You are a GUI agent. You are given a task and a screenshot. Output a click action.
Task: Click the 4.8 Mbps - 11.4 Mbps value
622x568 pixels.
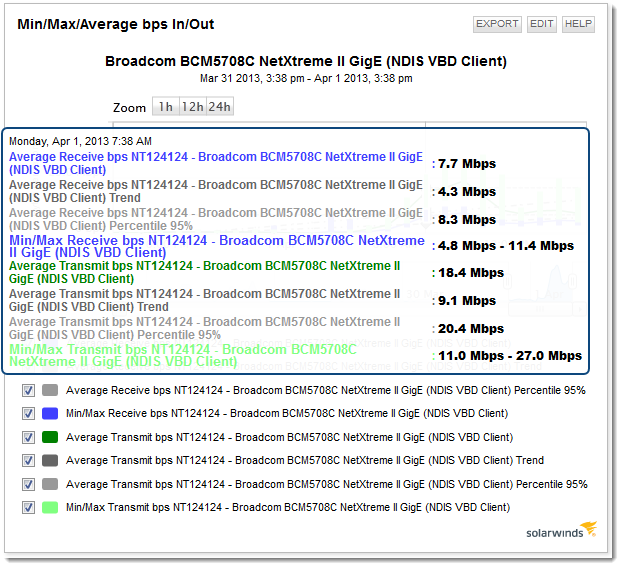pos(506,246)
